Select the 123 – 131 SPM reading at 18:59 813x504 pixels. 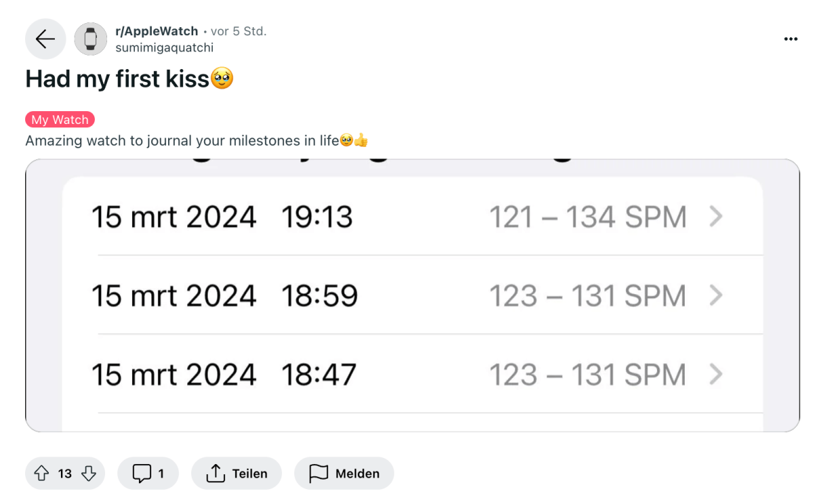[588, 296]
